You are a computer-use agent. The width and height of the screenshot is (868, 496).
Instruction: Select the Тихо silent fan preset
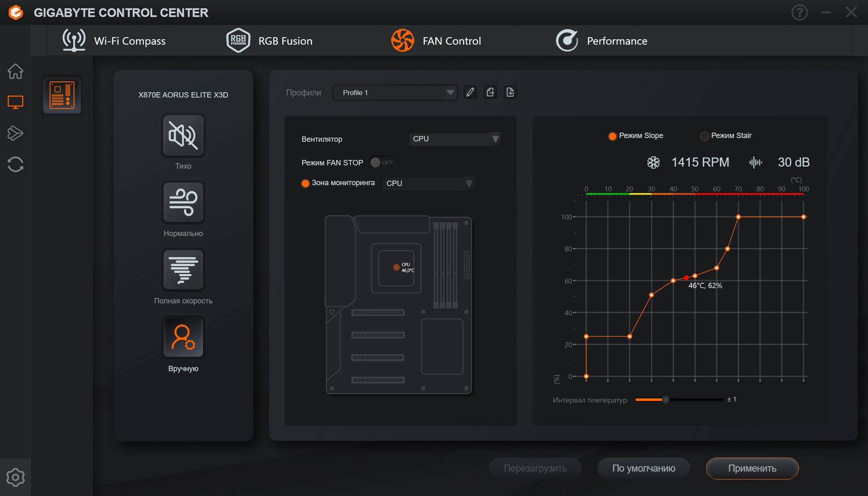coord(183,136)
